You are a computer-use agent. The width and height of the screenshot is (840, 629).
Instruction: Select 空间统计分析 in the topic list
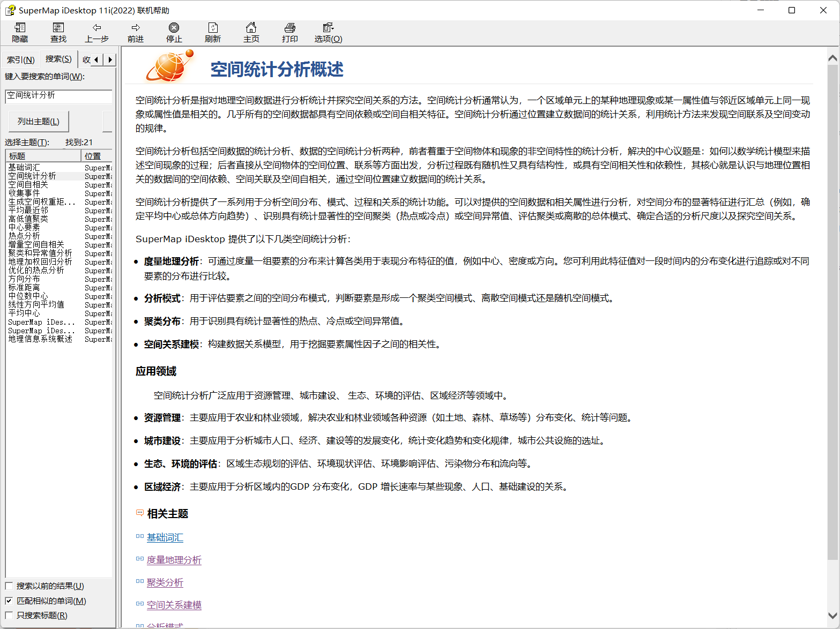point(32,176)
